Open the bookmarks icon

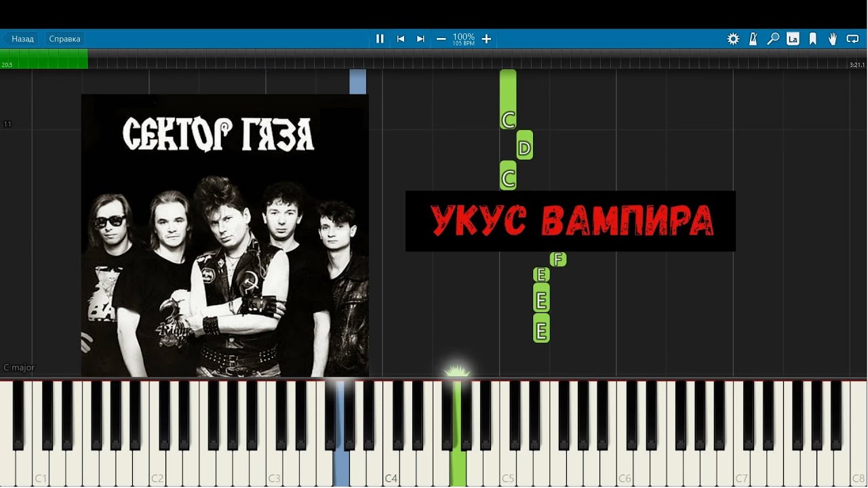[812, 39]
